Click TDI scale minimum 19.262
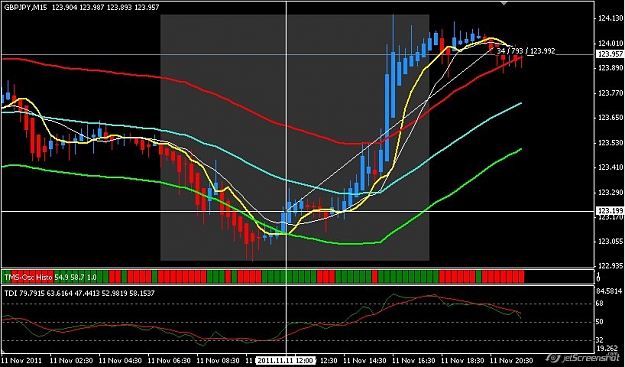 point(608,347)
